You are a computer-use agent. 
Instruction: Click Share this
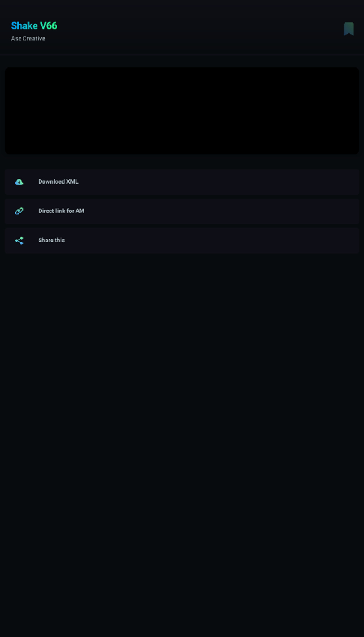(51, 240)
